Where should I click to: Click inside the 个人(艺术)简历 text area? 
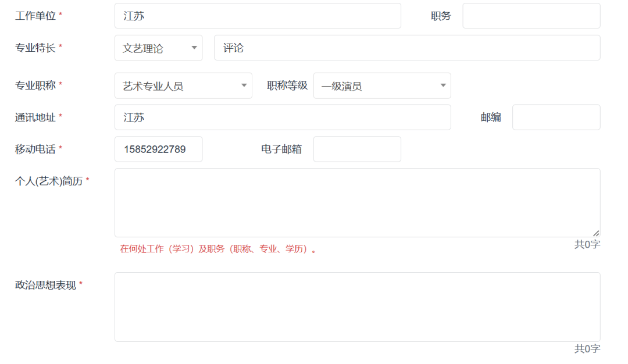(357, 202)
